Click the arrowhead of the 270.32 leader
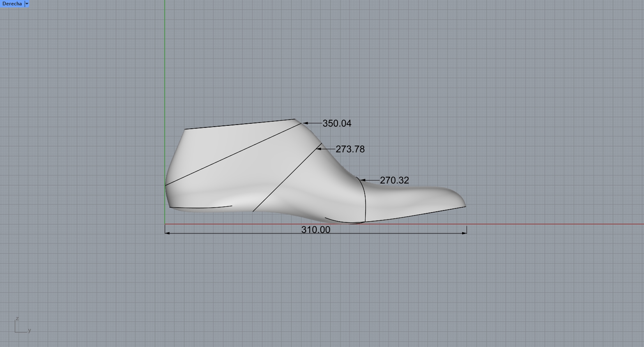Screen dimensions: 644x347 [363, 180]
